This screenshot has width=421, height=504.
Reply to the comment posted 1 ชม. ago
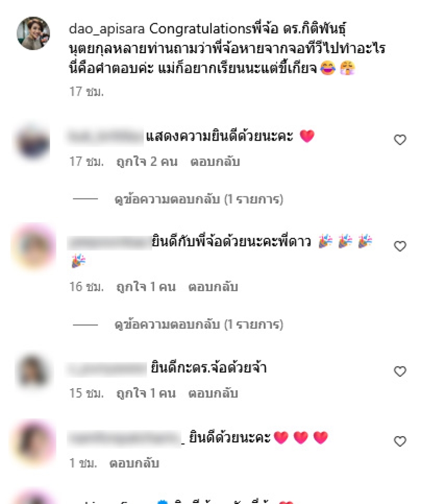[134, 463]
